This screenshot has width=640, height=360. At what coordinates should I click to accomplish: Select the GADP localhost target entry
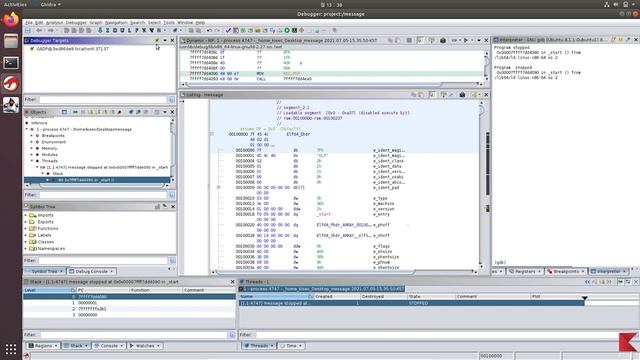[73, 49]
